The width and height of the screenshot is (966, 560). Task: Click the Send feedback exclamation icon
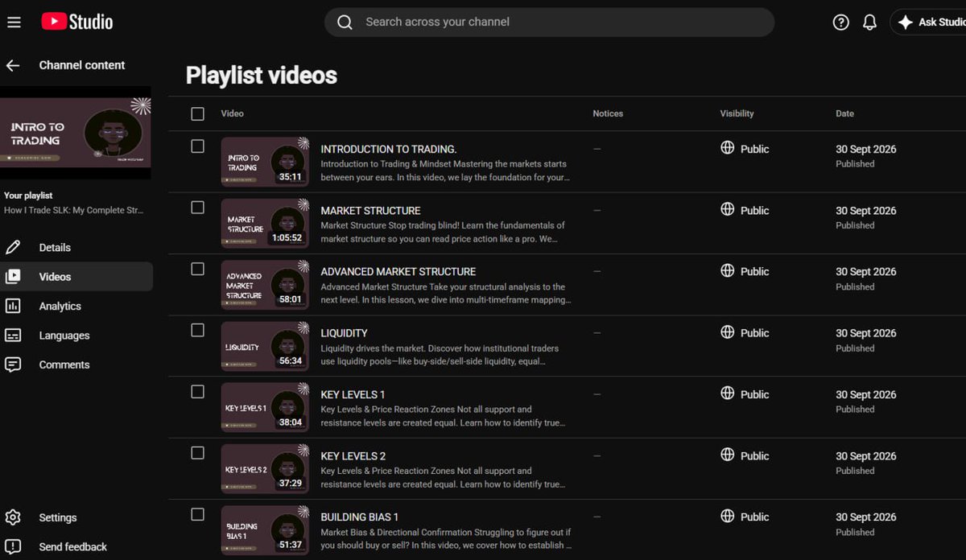(x=13, y=547)
